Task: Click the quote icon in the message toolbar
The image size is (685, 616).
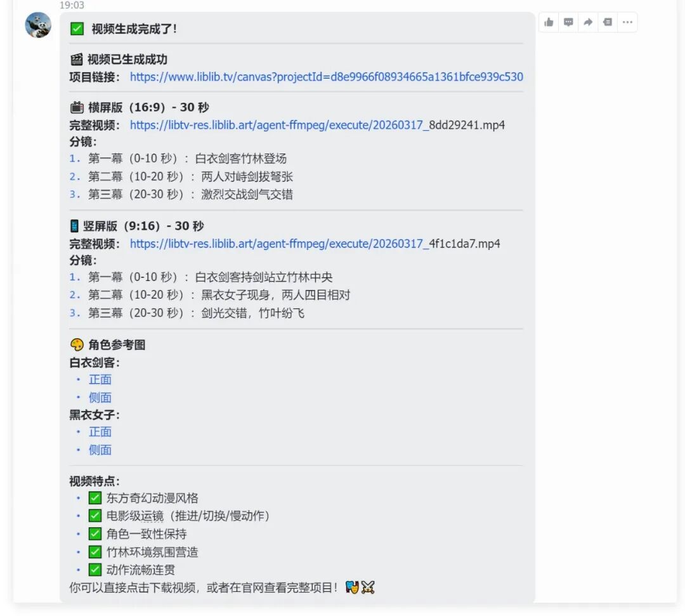Action: [608, 22]
